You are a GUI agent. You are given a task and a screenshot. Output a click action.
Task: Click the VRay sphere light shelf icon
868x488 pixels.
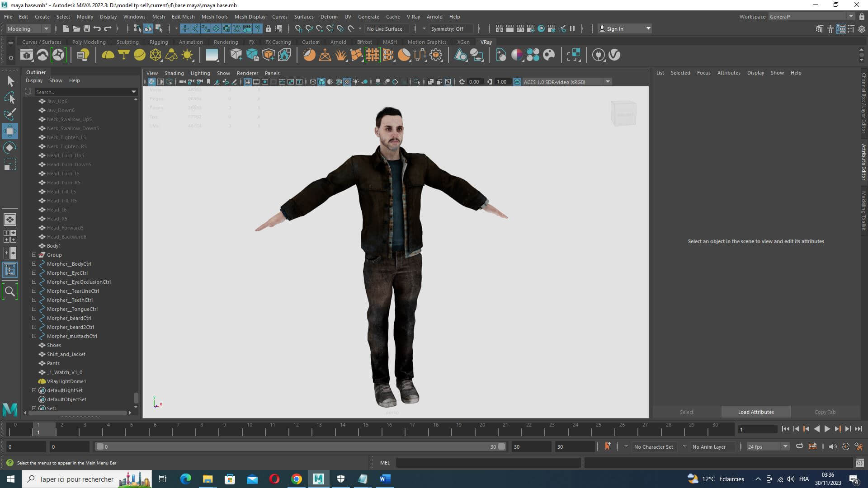140,55
